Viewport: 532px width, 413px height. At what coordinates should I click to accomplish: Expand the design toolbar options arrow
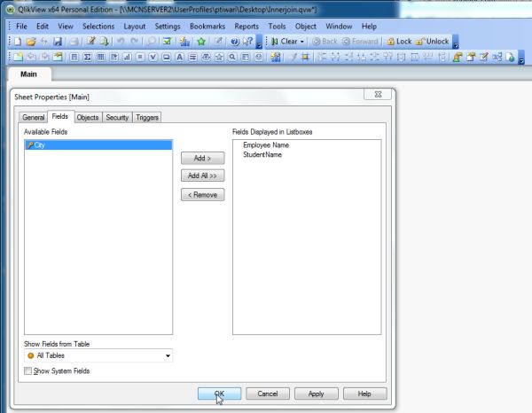[521, 58]
